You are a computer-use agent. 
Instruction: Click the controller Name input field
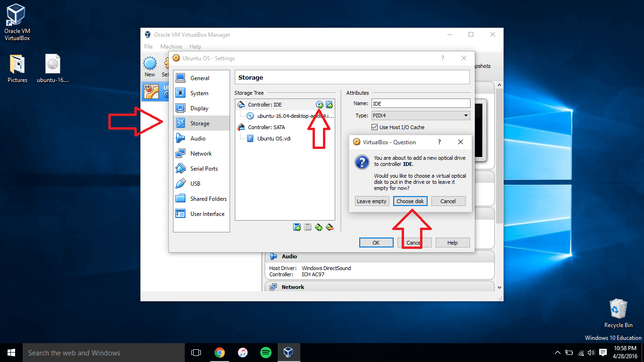[x=421, y=103]
